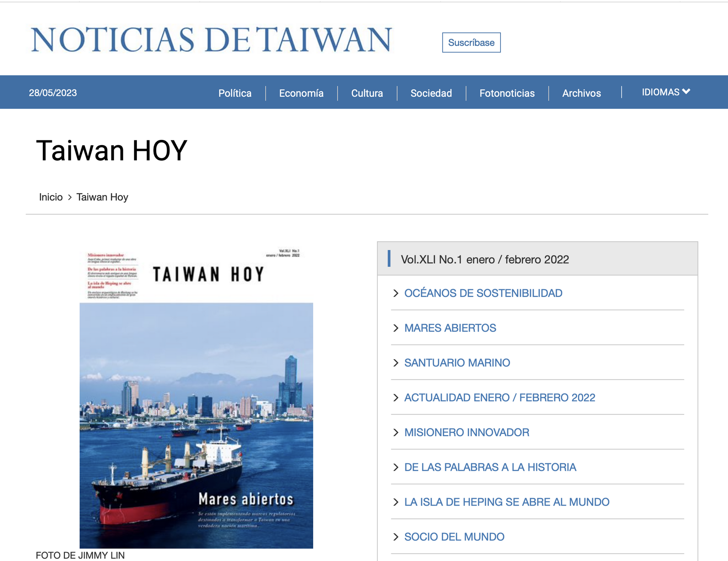Screen dimensions: 728x561
Task: Open La Isla de Heping se abre al mundo
Action: pyautogui.click(x=507, y=502)
